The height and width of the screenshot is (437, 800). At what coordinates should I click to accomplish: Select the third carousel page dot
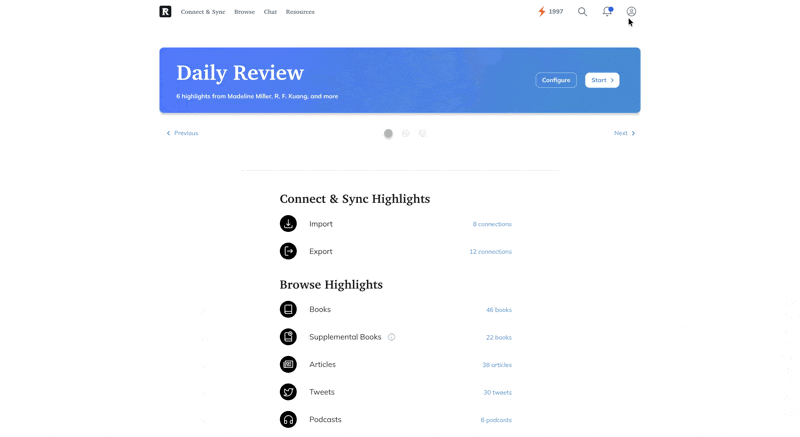(422, 134)
